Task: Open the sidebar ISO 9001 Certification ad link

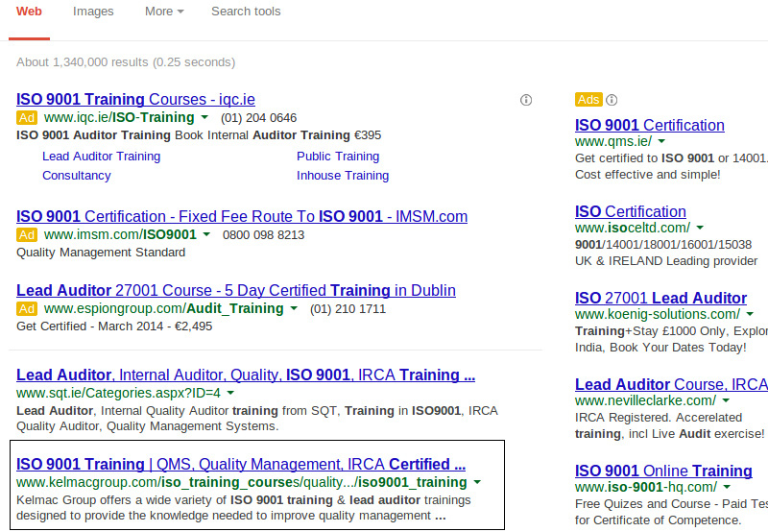Action: click(650, 125)
